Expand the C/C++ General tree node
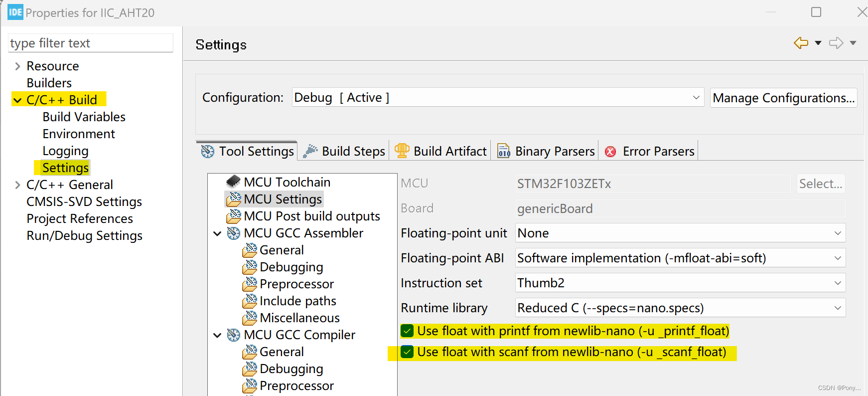 [17, 185]
